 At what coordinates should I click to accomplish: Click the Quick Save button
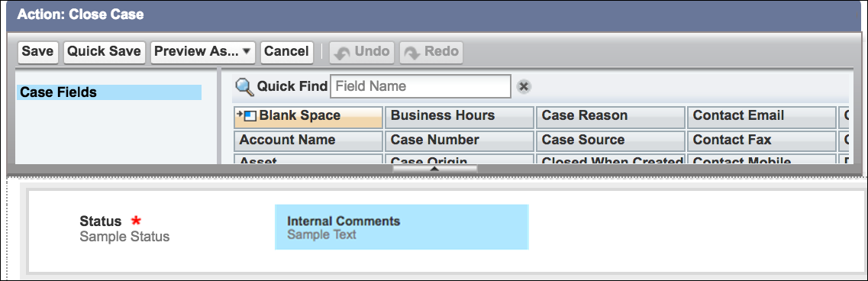(104, 52)
